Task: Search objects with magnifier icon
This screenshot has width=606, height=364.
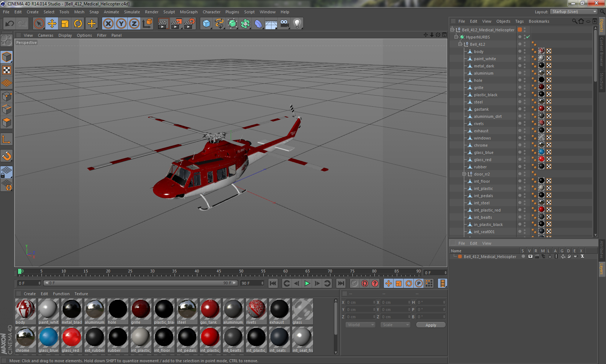Action: point(574,21)
